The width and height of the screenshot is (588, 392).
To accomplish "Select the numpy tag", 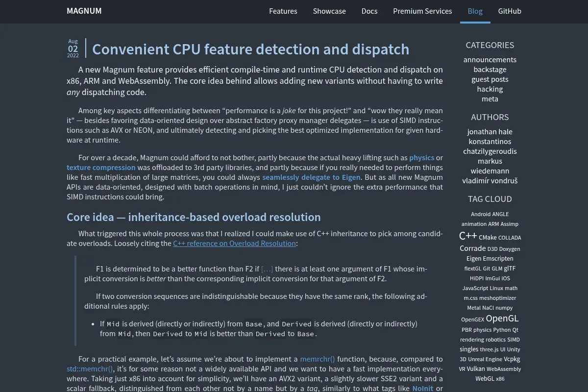I will [504, 308].
